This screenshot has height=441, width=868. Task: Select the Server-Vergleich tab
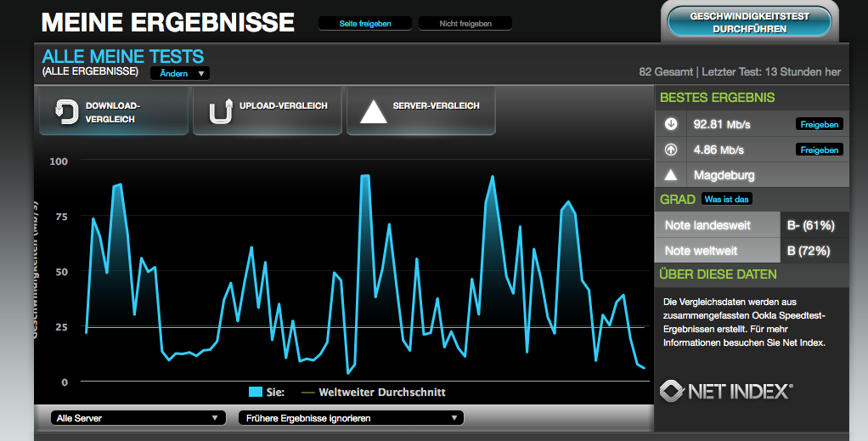pos(421,112)
